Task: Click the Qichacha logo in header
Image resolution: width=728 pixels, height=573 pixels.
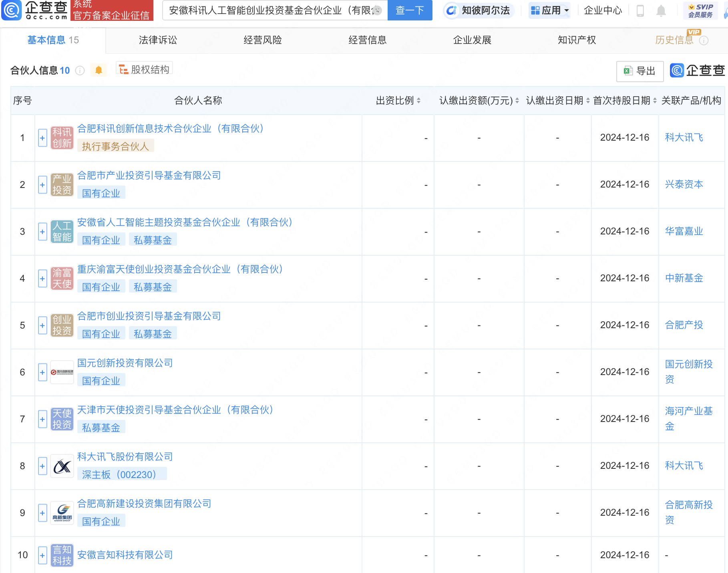Action: coord(34,10)
